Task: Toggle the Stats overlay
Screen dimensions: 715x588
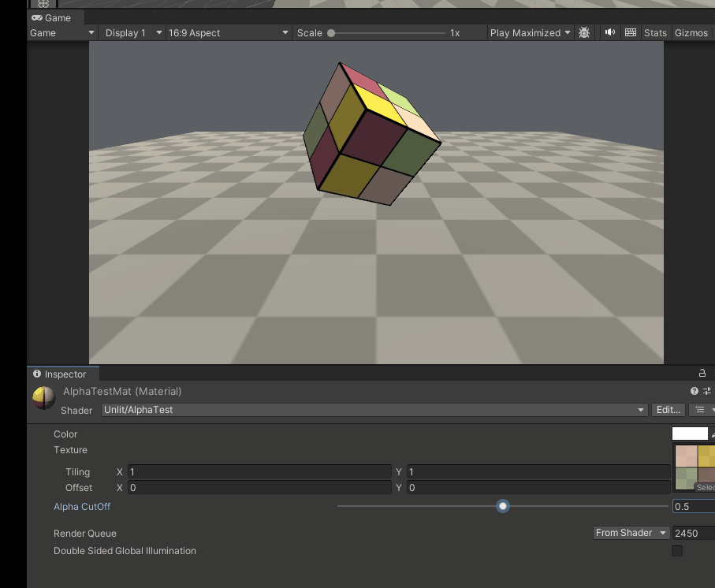Action: (655, 33)
